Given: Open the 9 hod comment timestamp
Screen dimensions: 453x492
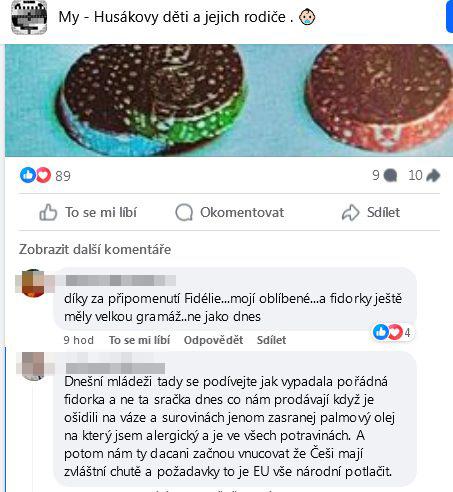Looking at the screenshot, I should click(x=79, y=340).
